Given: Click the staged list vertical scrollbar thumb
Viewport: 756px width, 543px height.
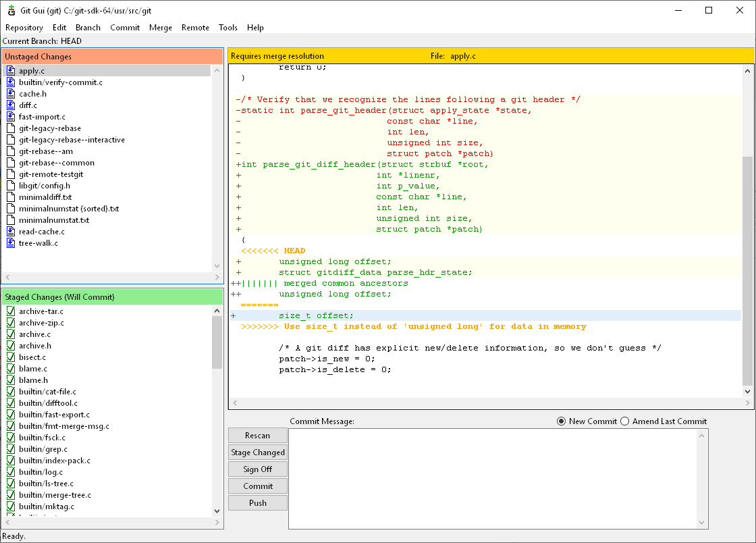Looking at the screenshot, I should [x=217, y=342].
